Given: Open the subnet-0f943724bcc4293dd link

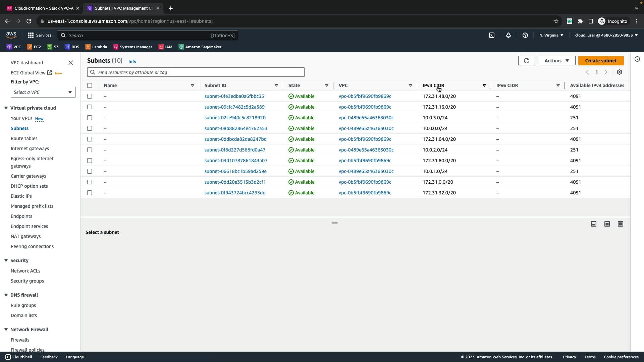Looking at the screenshot, I should pyautogui.click(x=235, y=193).
